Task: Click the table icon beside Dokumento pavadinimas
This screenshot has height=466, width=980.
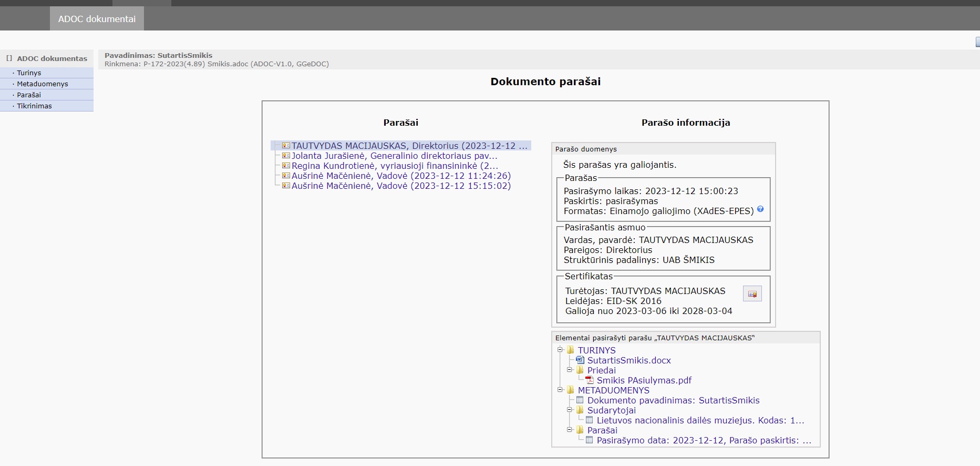Action: coord(580,400)
